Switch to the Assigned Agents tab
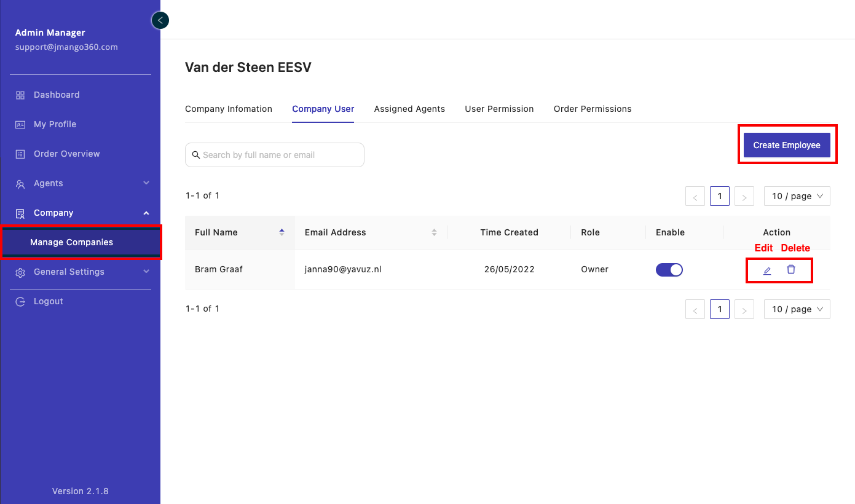 pyautogui.click(x=409, y=109)
